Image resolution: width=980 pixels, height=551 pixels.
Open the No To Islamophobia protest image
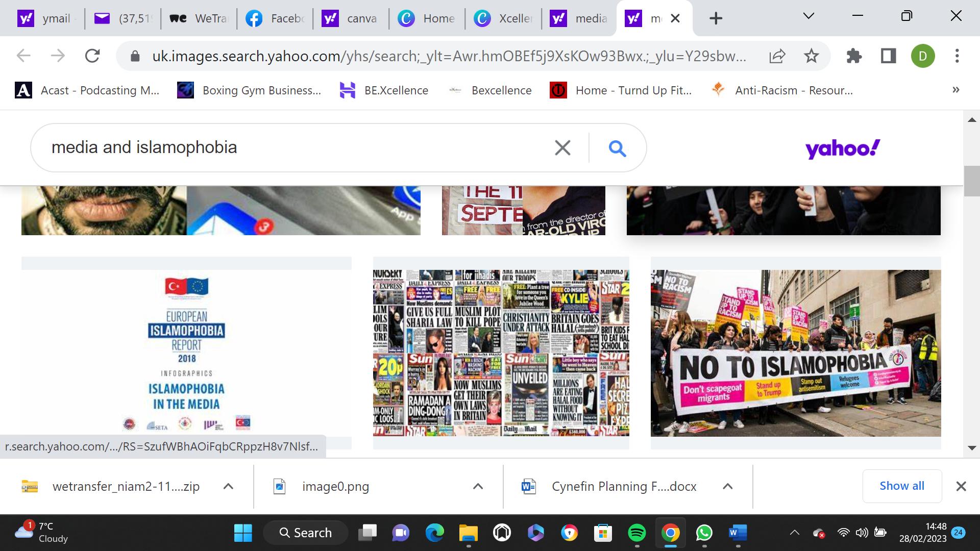point(795,353)
